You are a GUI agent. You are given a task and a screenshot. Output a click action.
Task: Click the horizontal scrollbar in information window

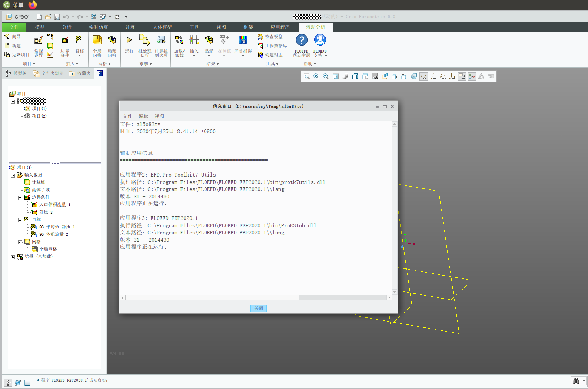(212, 297)
